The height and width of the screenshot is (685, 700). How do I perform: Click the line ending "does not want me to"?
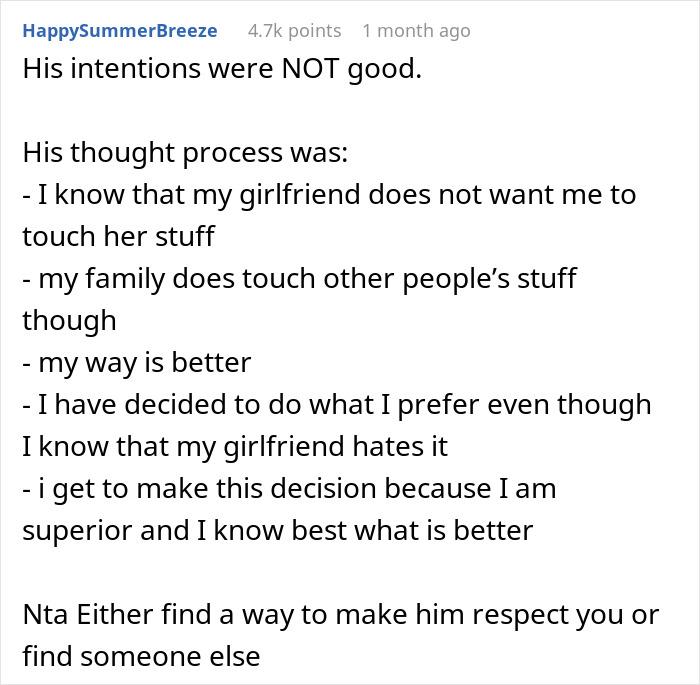point(329,194)
